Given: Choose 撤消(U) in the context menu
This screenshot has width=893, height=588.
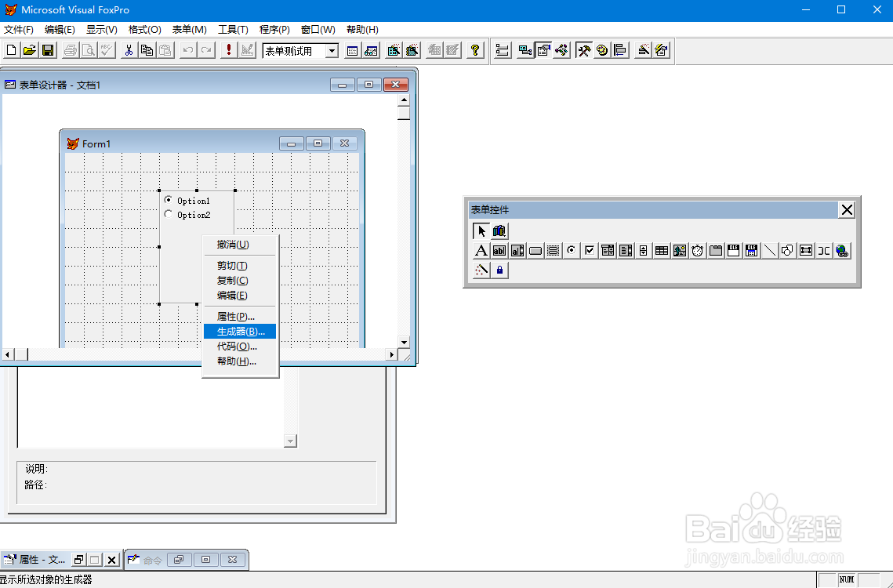Looking at the screenshot, I should tap(240, 245).
